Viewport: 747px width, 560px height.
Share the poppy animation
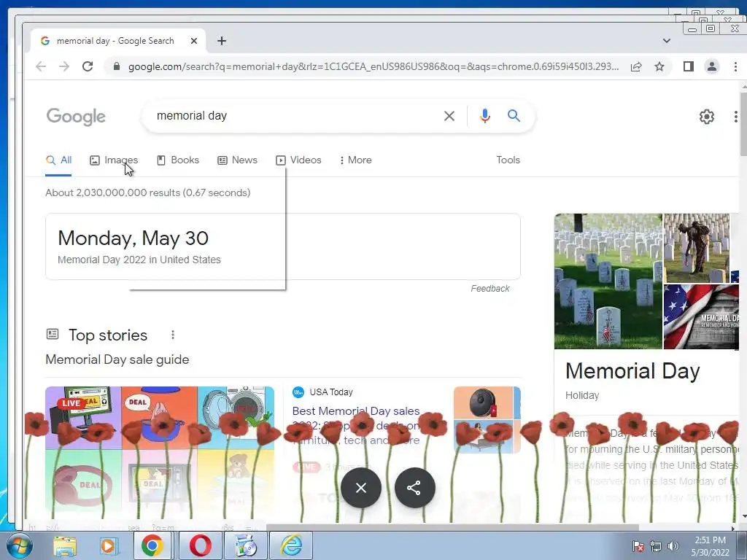pos(414,488)
